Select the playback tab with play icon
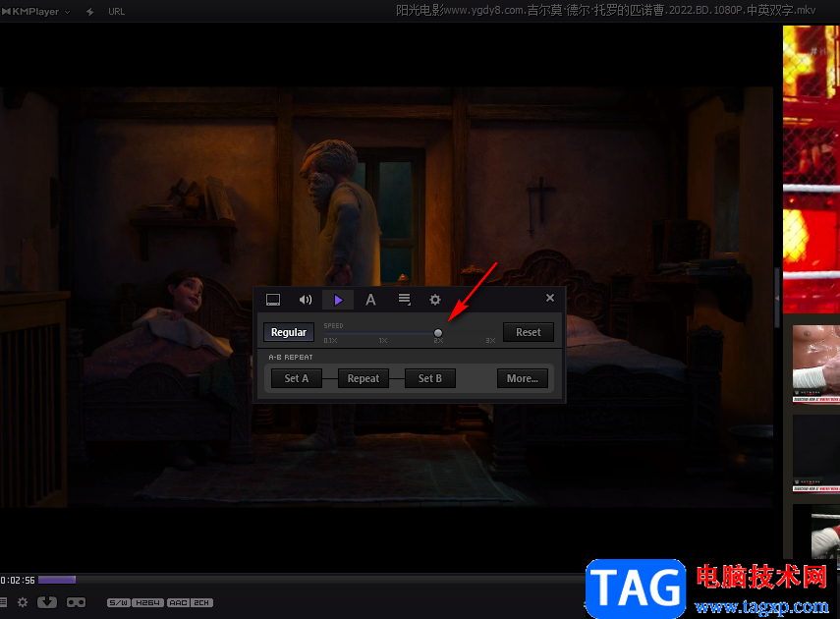The height and width of the screenshot is (619, 840). pyautogui.click(x=338, y=300)
